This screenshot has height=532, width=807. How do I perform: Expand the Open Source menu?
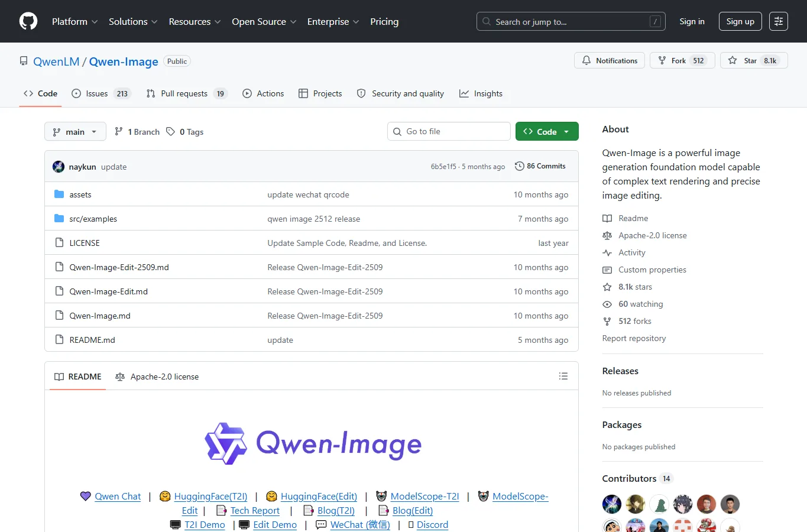pos(264,21)
